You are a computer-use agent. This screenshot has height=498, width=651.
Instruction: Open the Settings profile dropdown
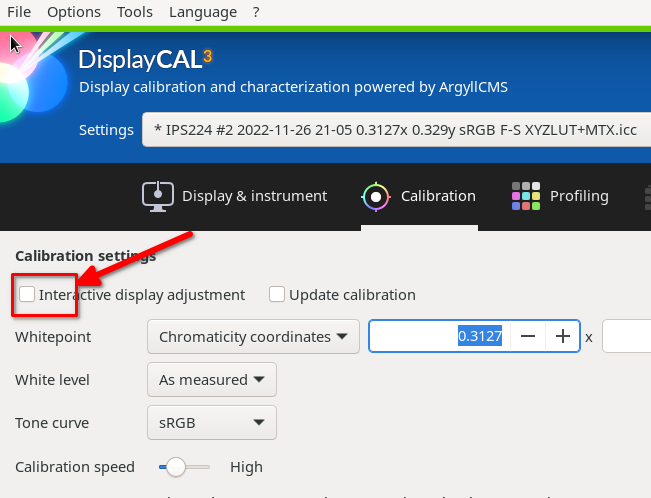click(x=396, y=130)
